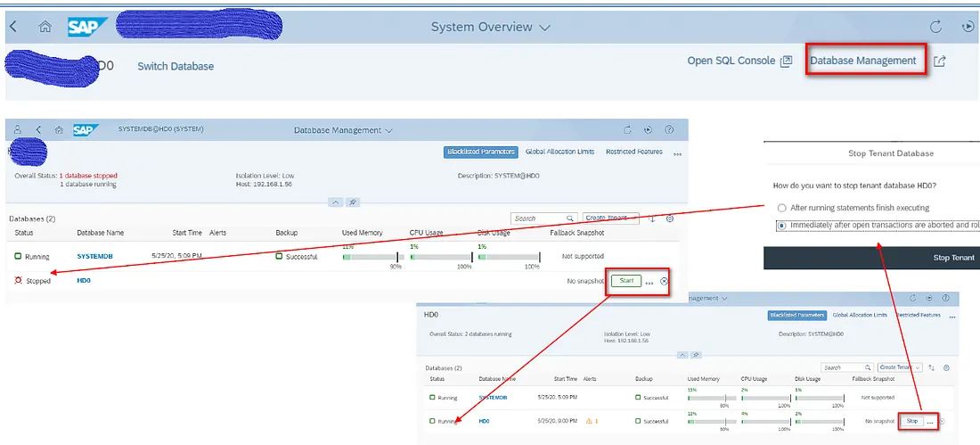Image resolution: width=980 pixels, height=445 pixels.
Task: Pin the header in two-databases-running panel
Action: click(x=696, y=354)
